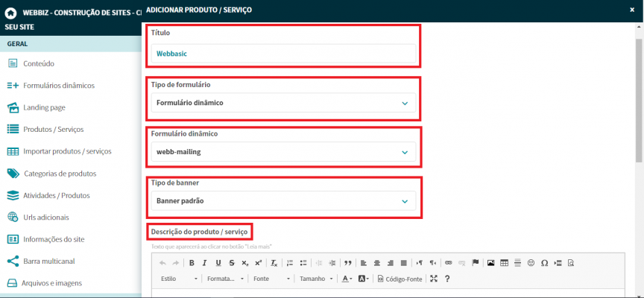This screenshot has height=298, width=644.
Task: Open the Estilo style dropdown
Action: tap(178, 279)
